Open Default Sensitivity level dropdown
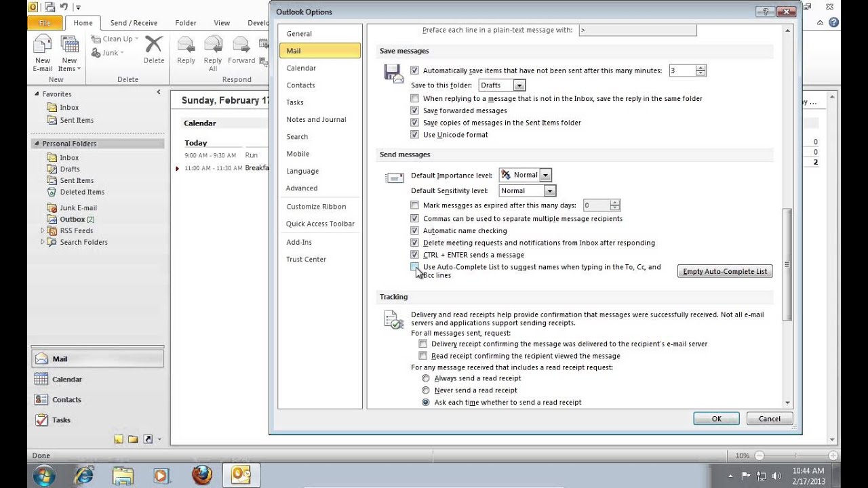The height and width of the screenshot is (488, 868). click(x=550, y=191)
